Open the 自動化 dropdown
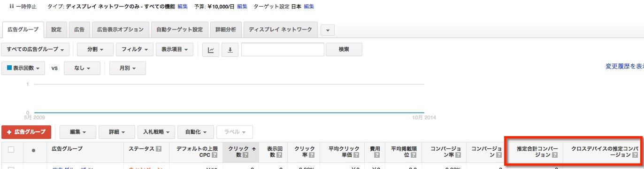Screen dimensions: 644x169 196,132
